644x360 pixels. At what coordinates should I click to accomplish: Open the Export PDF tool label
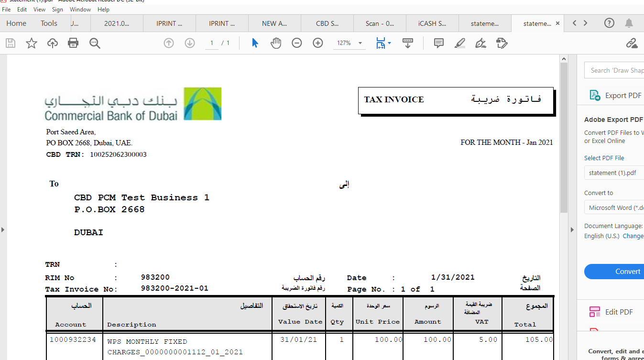point(623,95)
